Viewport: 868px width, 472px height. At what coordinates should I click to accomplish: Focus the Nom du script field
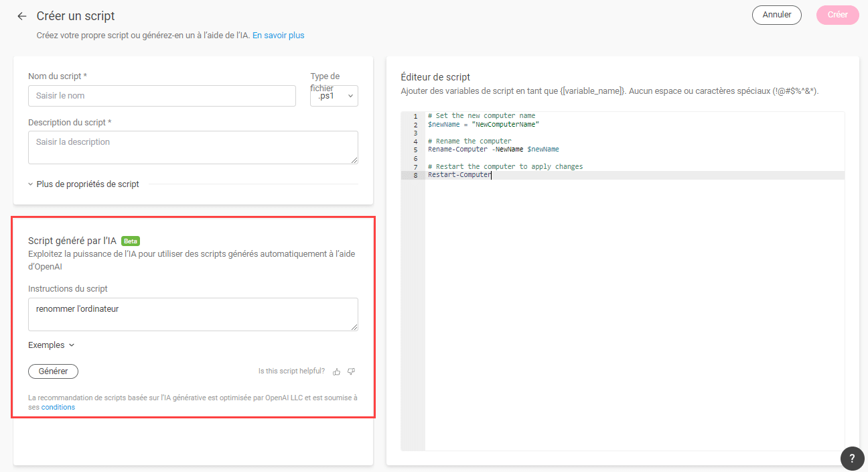tap(161, 96)
